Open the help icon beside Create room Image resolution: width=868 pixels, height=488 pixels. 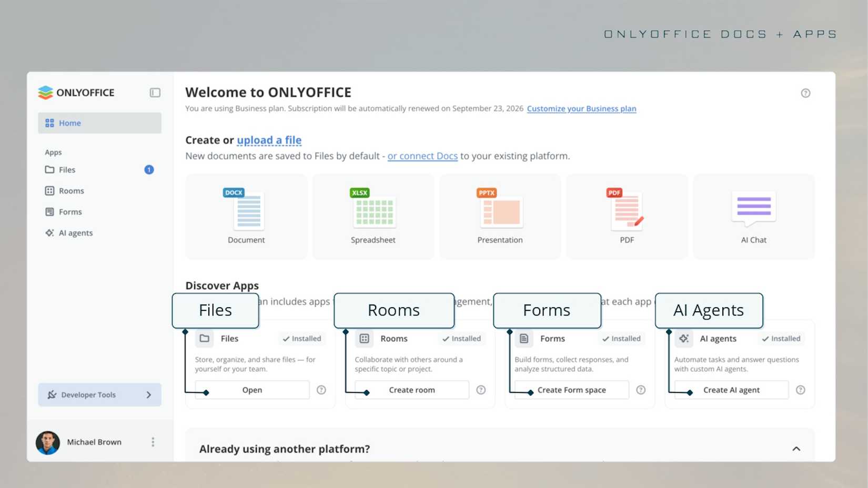pyautogui.click(x=481, y=390)
